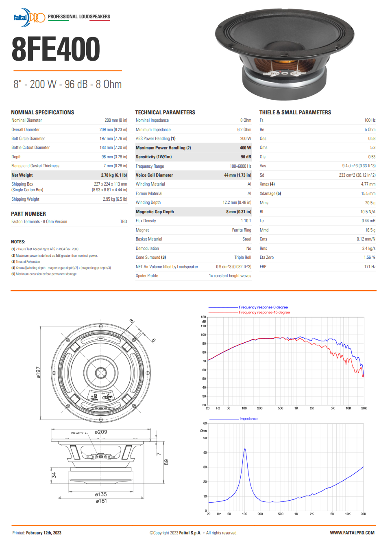Click the POLARITY + label on drawing

[79, 433]
